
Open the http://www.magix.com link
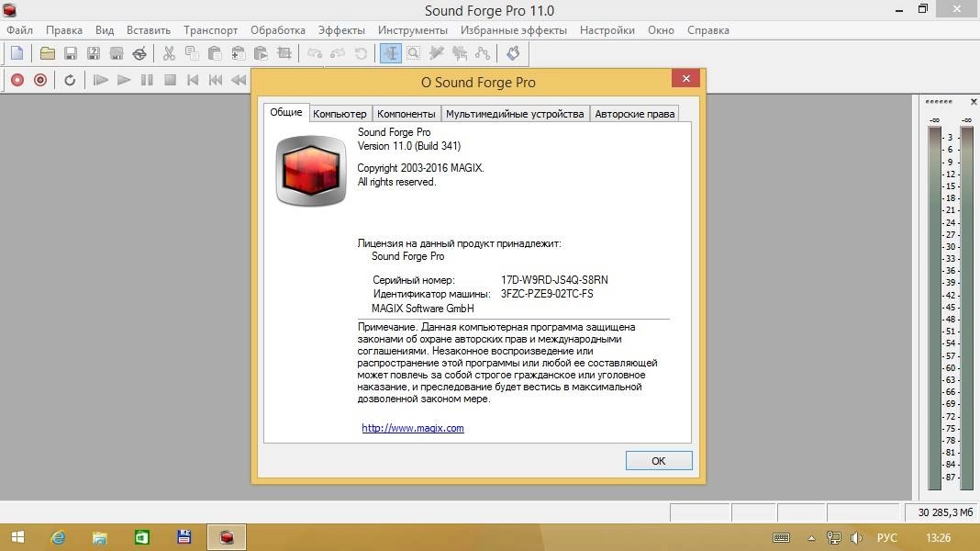[x=413, y=429]
